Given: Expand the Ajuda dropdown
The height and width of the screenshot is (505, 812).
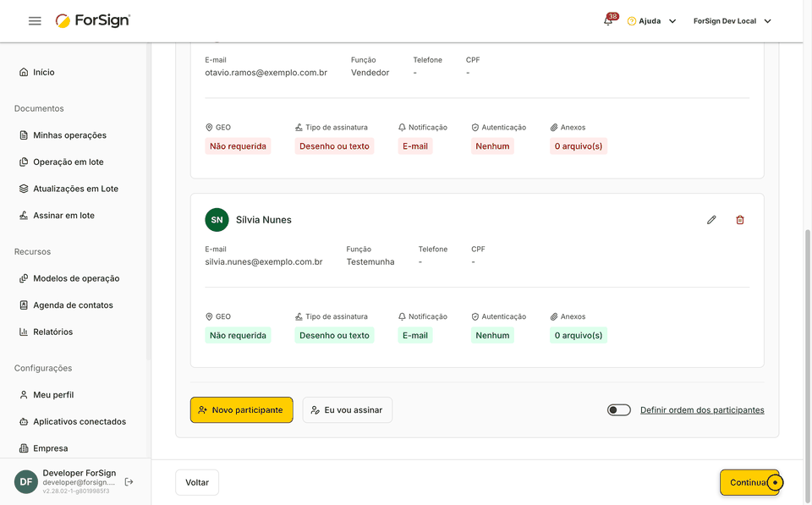Looking at the screenshot, I should (651, 21).
